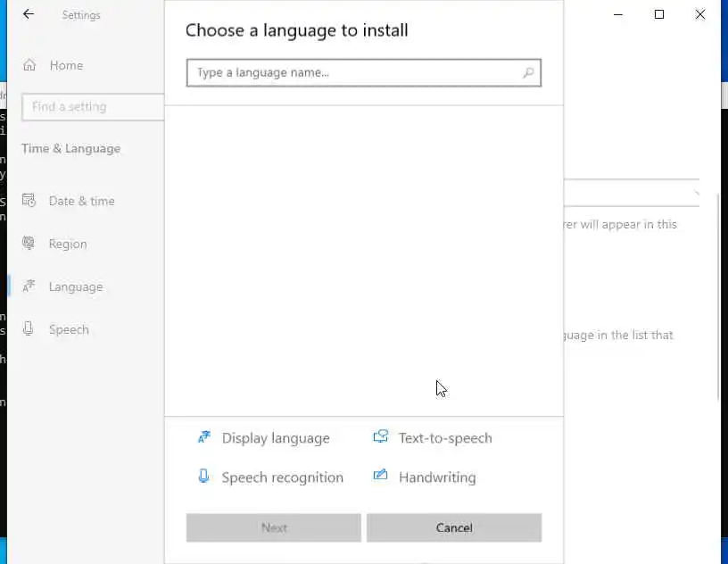Viewport: 728px width, 564px height.
Task: Close the Settings window
Action: pos(700,14)
